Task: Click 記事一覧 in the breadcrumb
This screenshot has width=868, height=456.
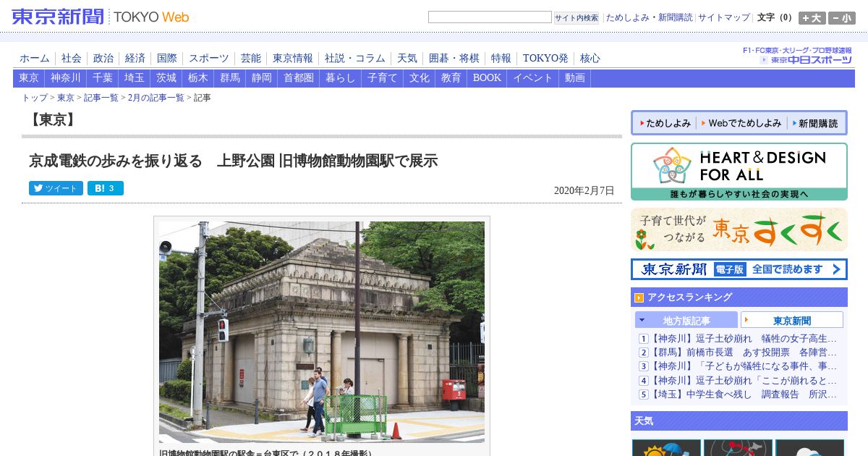Action: (101, 98)
